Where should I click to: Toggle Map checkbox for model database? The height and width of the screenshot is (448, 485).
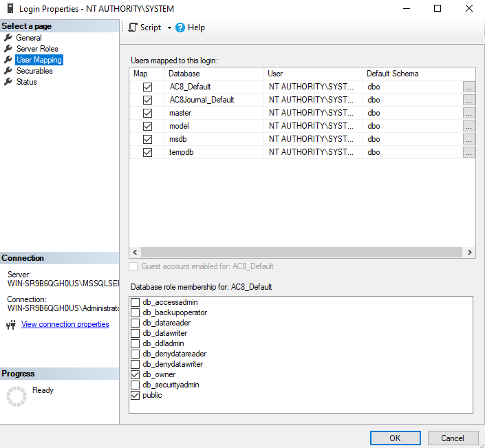[147, 126]
